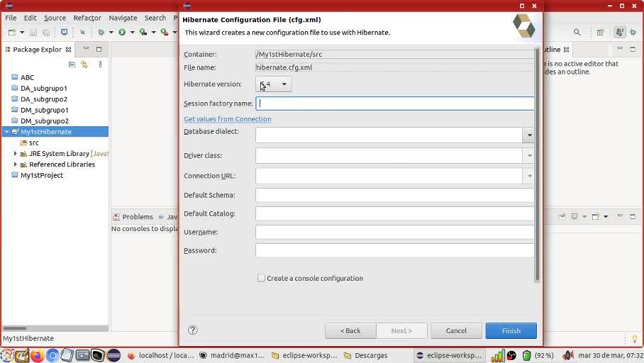Open the Edit menu
The image size is (644, 363).
(x=30, y=18)
